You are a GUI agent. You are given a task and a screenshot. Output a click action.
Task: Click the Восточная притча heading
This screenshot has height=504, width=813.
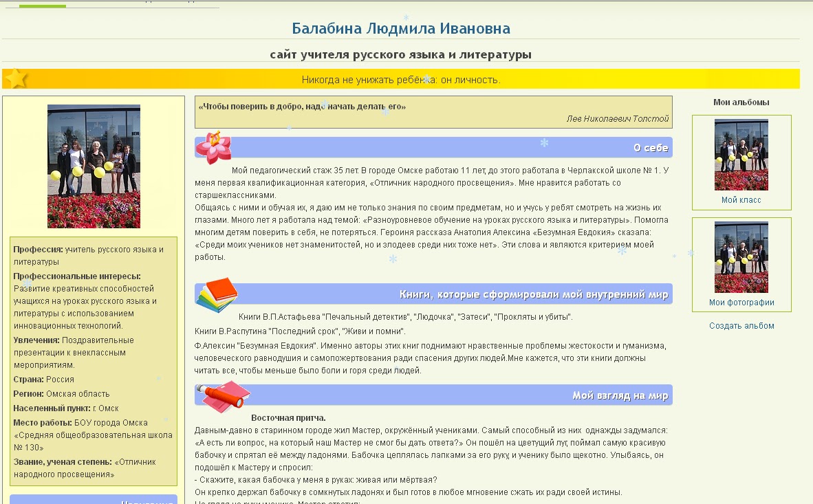point(288,418)
